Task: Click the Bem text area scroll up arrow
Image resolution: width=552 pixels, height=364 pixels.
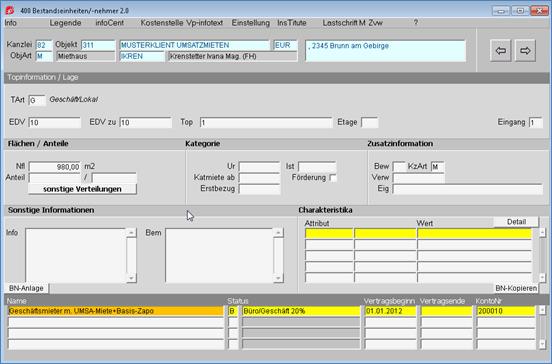Action: coord(278,233)
